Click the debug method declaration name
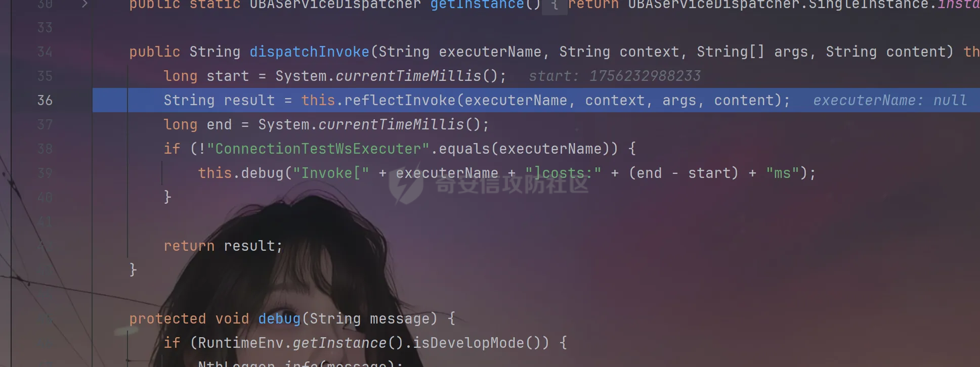The width and height of the screenshot is (980, 367). [x=279, y=318]
